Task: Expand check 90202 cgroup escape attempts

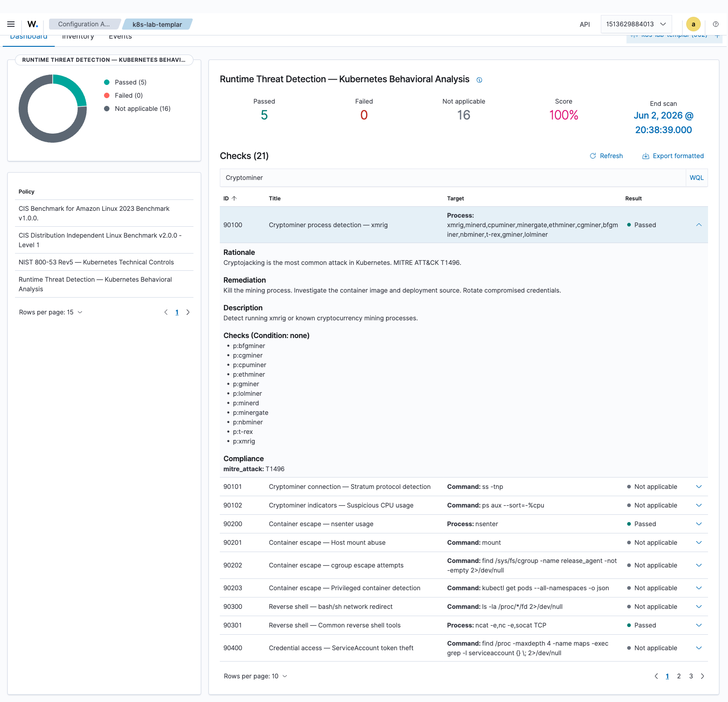Action: pos(699,565)
